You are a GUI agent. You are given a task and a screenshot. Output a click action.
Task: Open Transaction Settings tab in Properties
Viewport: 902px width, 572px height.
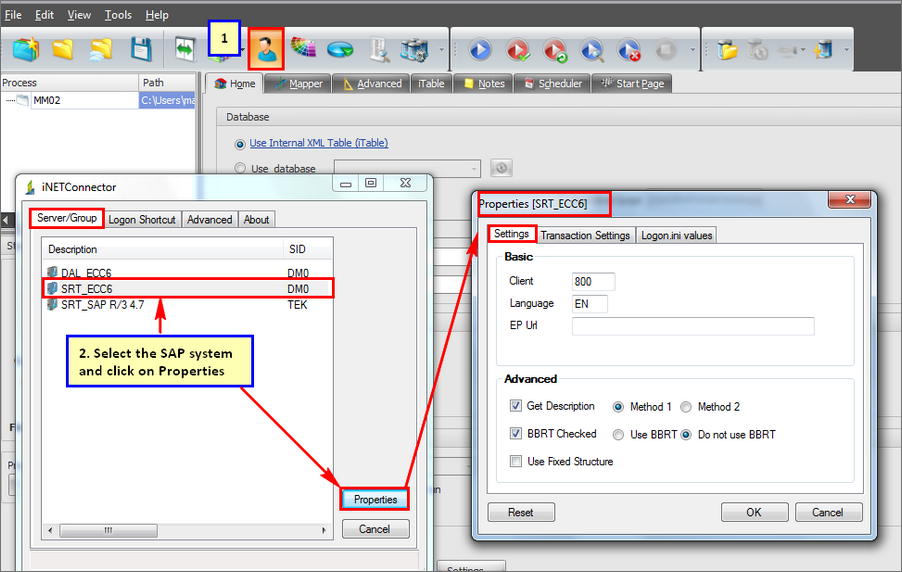(585, 235)
